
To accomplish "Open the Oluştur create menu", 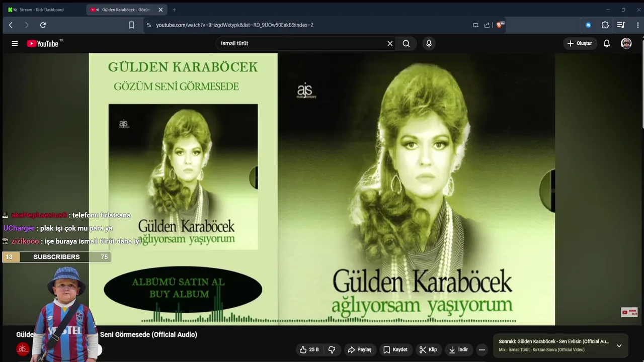I will pyautogui.click(x=580, y=44).
